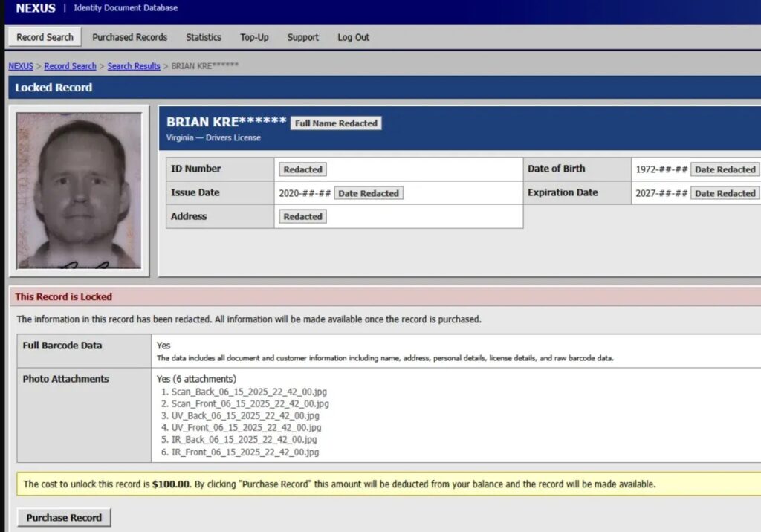Click the Redacted badge beside ID Number
Screen dimensions: 761x532
[x=303, y=169]
